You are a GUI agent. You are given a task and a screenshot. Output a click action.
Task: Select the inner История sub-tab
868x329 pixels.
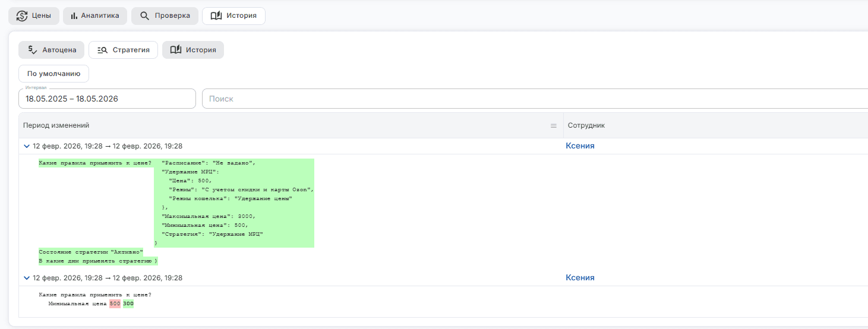pyautogui.click(x=193, y=50)
